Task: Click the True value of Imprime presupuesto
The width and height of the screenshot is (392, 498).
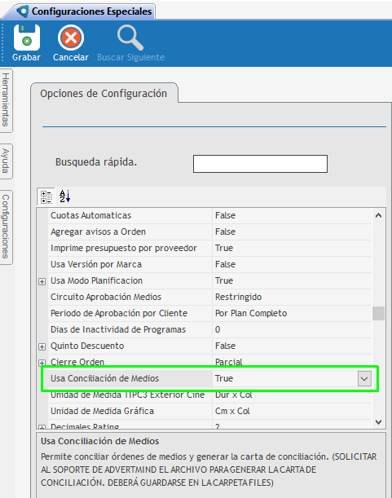Action: click(224, 248)
